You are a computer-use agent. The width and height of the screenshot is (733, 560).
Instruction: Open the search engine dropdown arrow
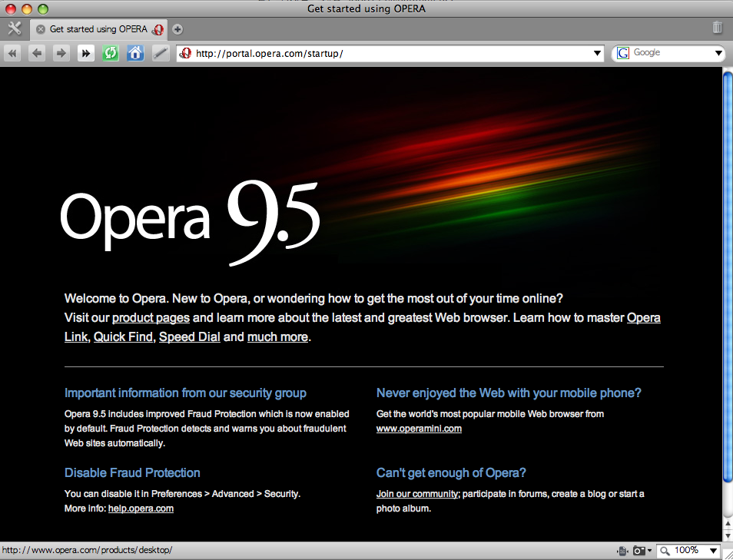718,53
